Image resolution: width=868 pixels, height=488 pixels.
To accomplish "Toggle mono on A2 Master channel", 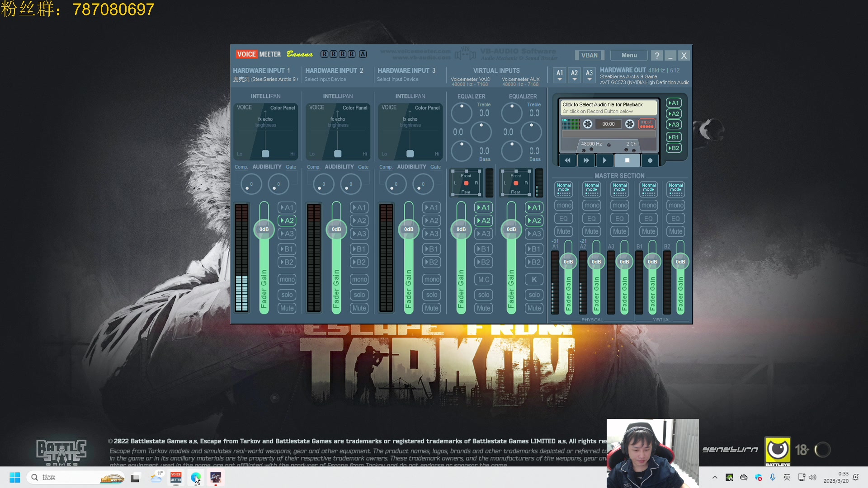I will [591, 205].
